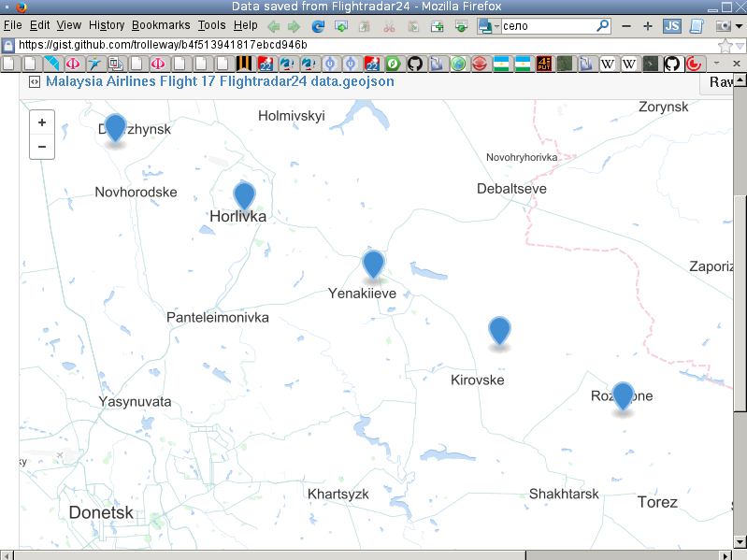
Task: Switch to the terminal prompt favicon tab
Action: click(651, 64)
